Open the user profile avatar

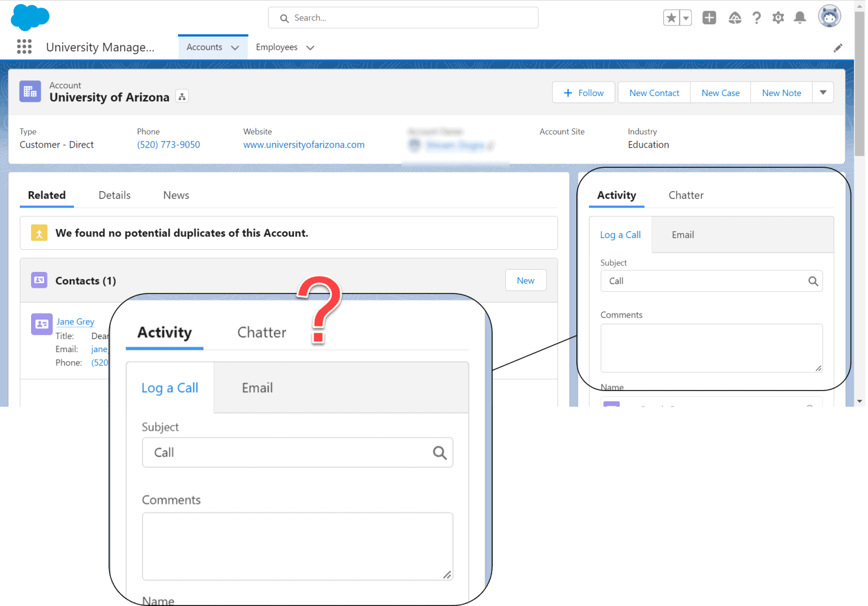829,16
